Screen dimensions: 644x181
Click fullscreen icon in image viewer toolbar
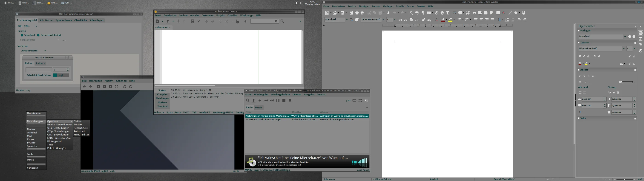(117, 87)
